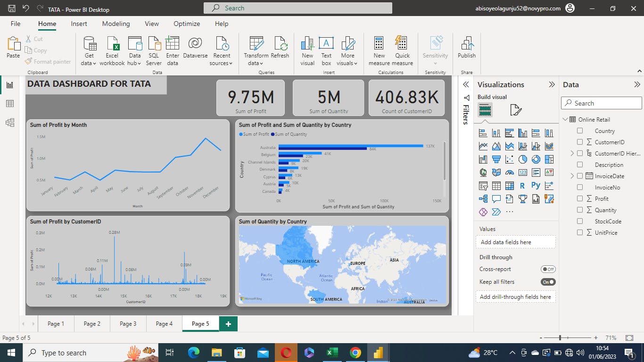The width and height of the screenshot is (644, 362).
Task: Go to Page 4 tab
Action: pyautogui.click(x=164, y=323)
